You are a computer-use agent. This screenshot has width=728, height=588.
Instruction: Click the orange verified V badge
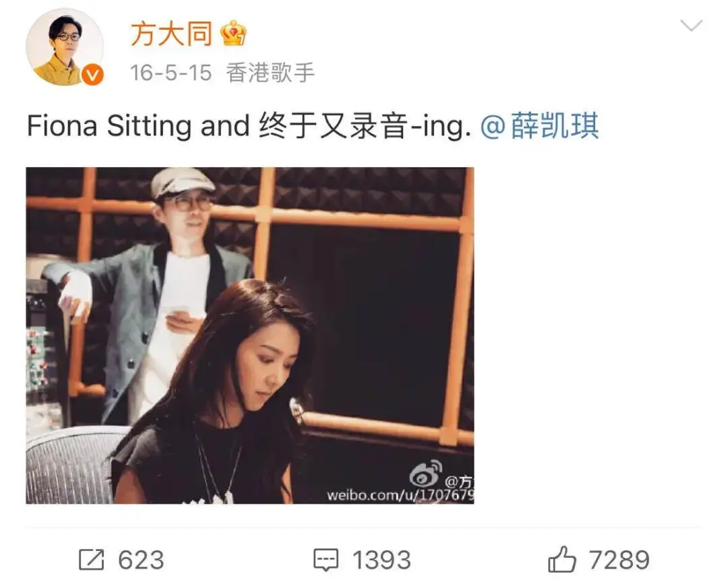(x=93, y=74)
